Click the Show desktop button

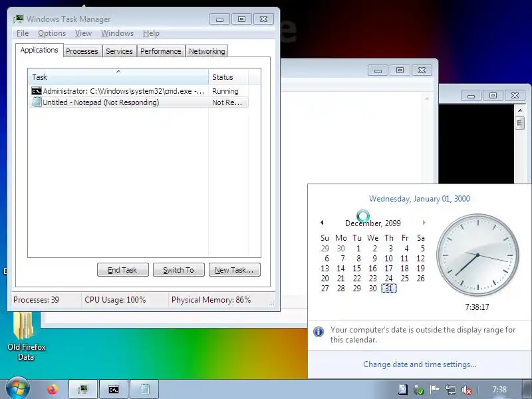coord(525,390)
